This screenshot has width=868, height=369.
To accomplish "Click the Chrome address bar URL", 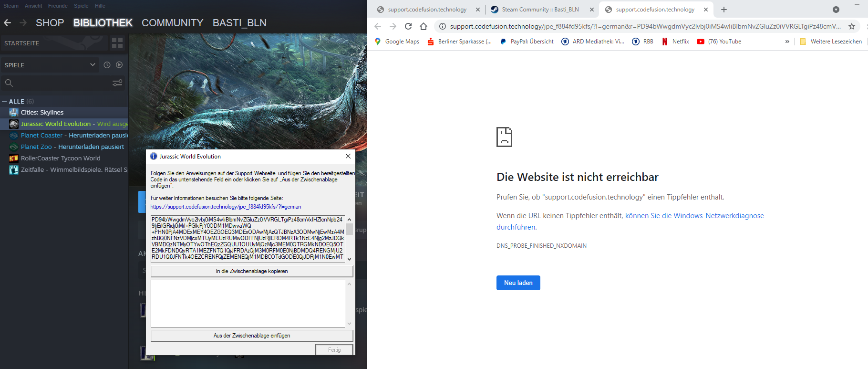I will pyautogui.click(x=645, y=26).
